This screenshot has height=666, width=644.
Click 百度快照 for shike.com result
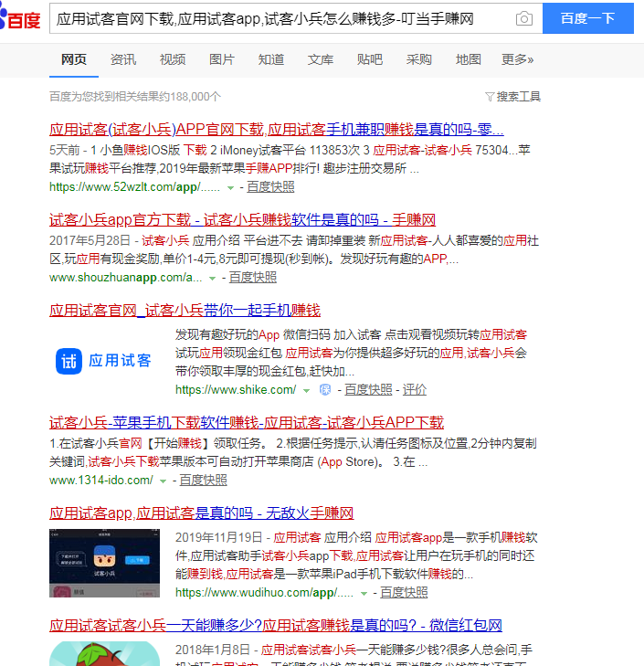[x=368, y=389]
